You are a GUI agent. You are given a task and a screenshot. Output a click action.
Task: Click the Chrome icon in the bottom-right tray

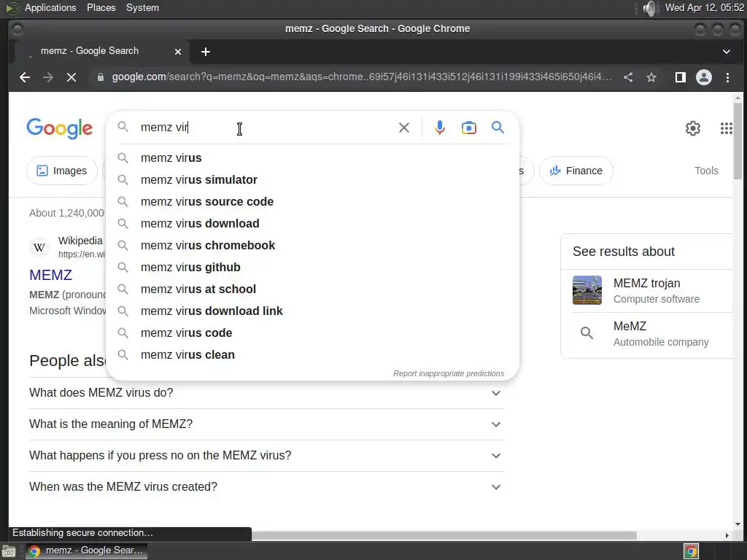pos(691,551)
